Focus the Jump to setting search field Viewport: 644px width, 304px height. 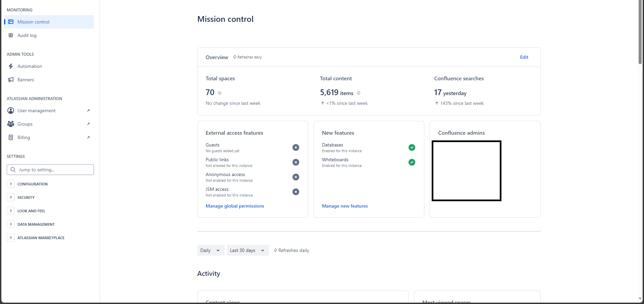(50, 170)
